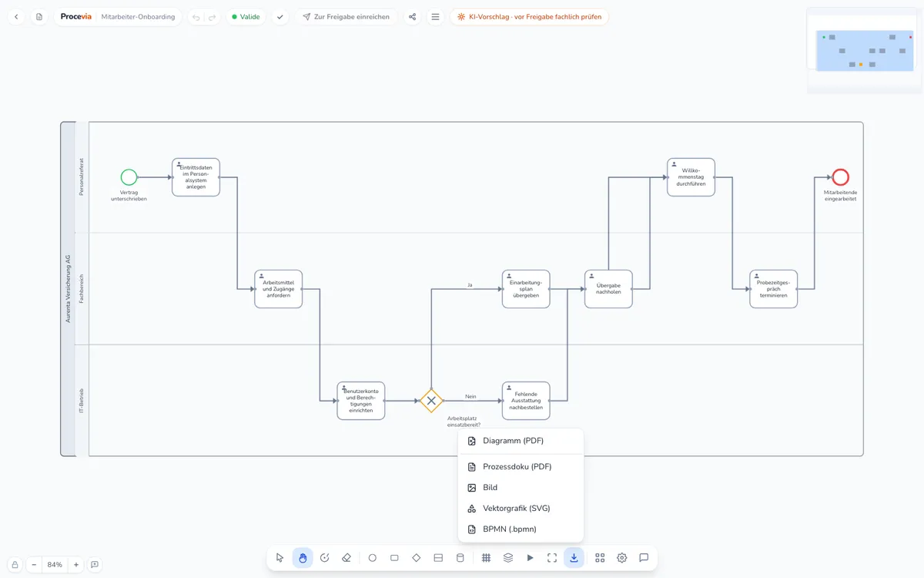
Task: Select the Vertrag unterschrieben start event
Action: [129, 177]
